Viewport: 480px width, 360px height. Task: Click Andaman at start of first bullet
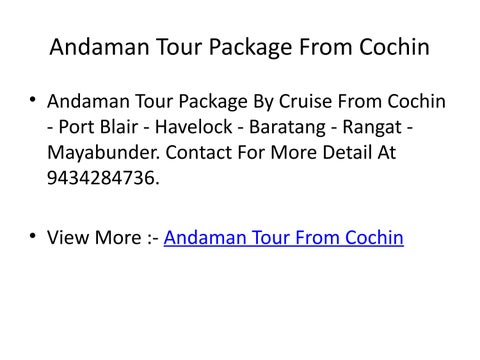click(x=88, y=101)
